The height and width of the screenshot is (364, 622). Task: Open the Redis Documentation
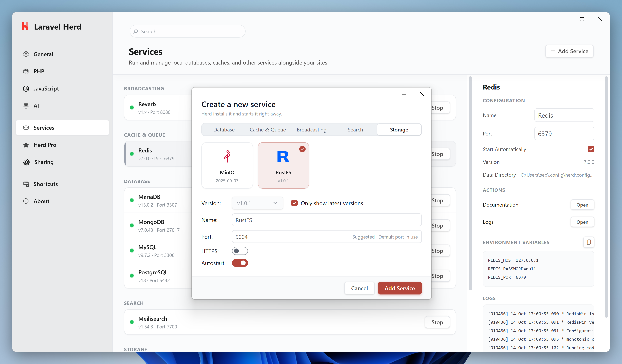[x=582, y=205]
